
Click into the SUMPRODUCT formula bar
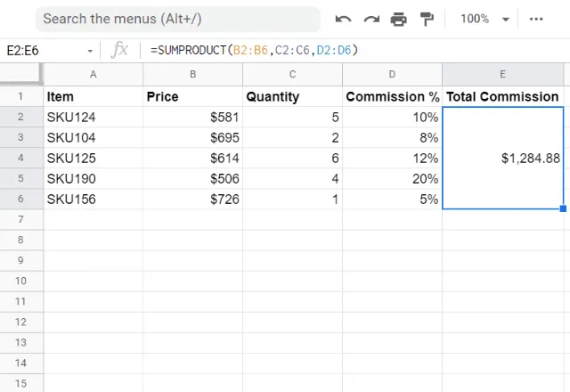coord(356,51)
